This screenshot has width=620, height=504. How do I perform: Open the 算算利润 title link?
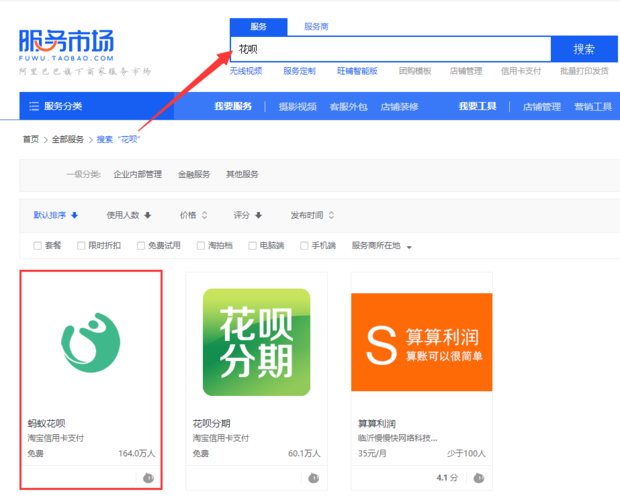click(x=377, y=424)
